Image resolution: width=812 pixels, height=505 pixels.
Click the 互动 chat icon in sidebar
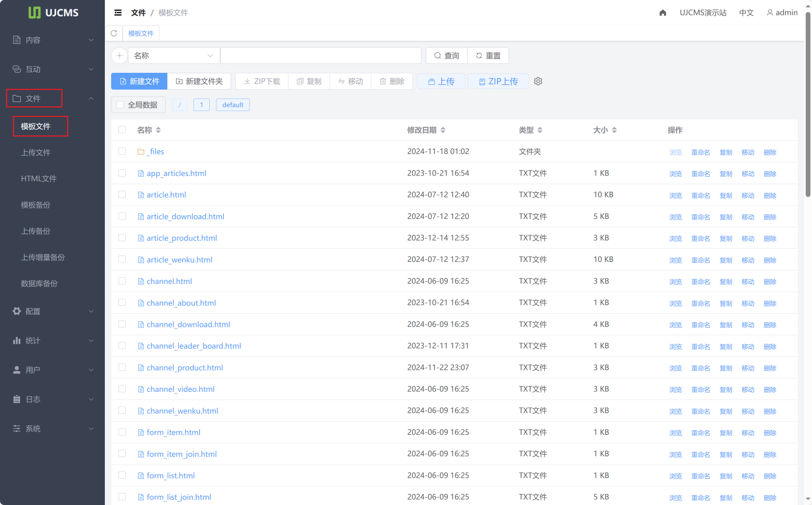coord(17,69)
